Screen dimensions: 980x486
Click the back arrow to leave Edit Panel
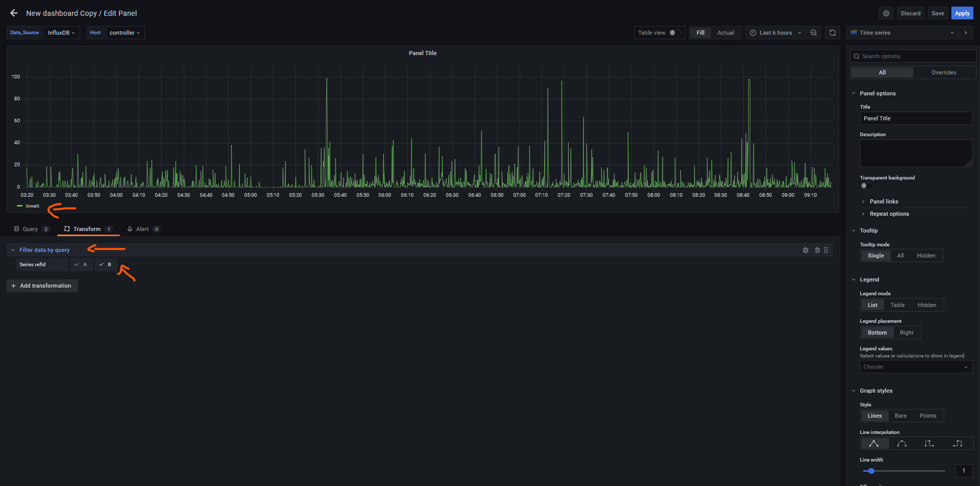click(x=14, y=13)
